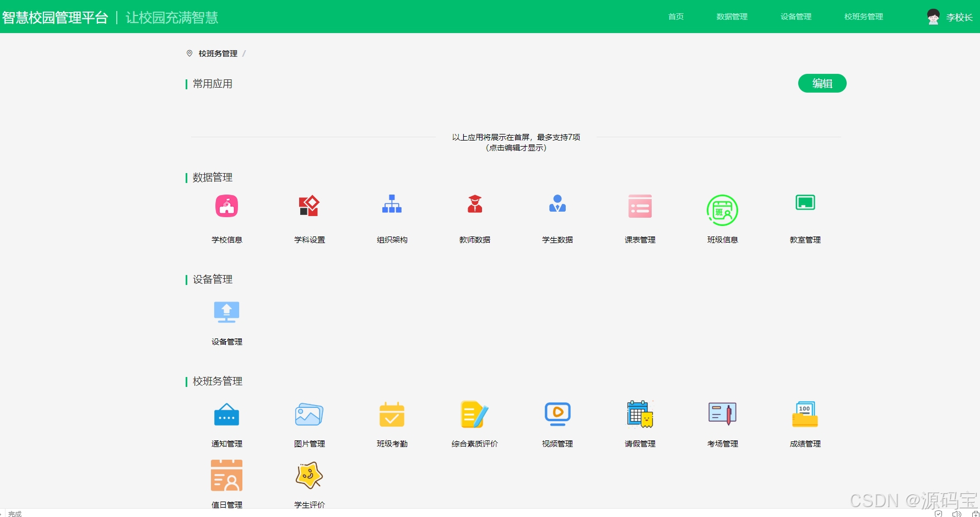Open the 学生评价 star icon
980x517 pixels.
309,475
